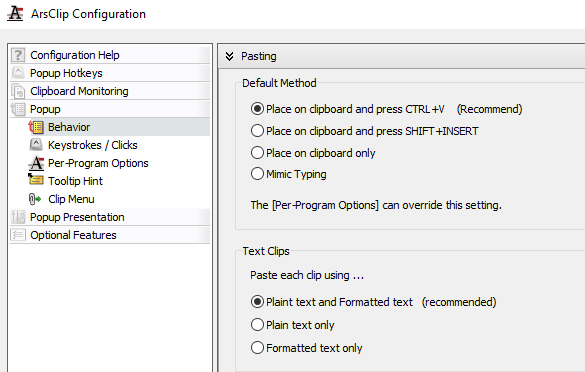Click the Popup Hotkeys icon

coord(18,73)
